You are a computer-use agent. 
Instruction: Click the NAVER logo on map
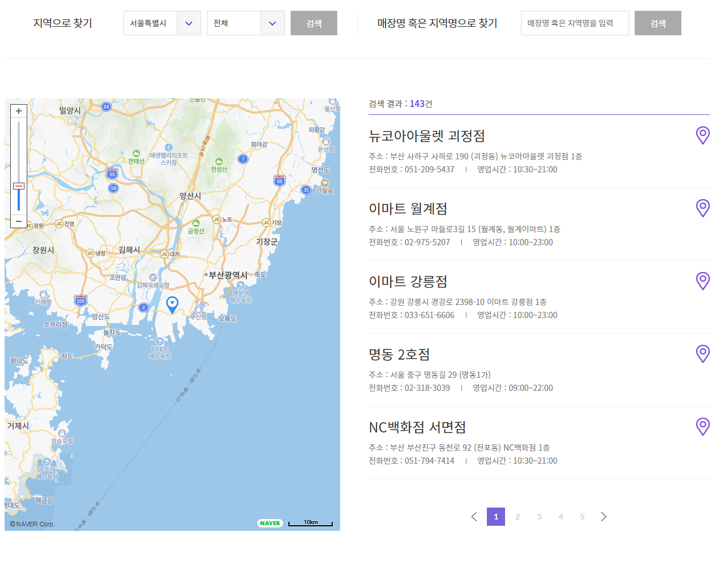point(270,523)
